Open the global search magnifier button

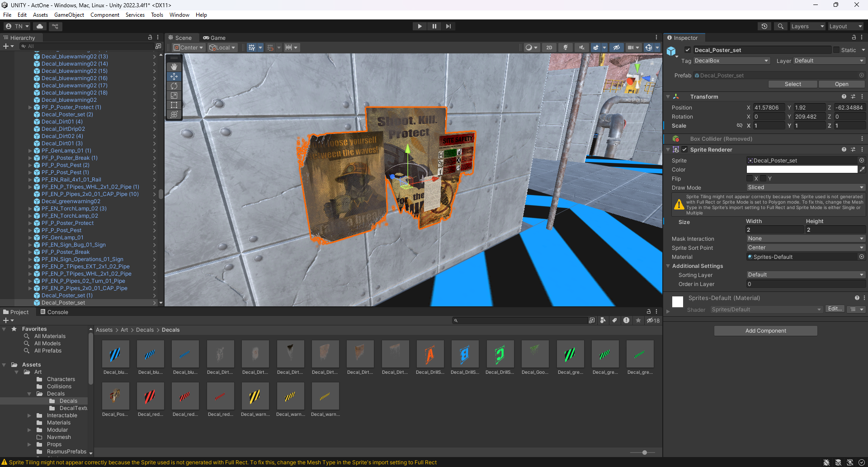pyautogui.click(x=780, y=26)
